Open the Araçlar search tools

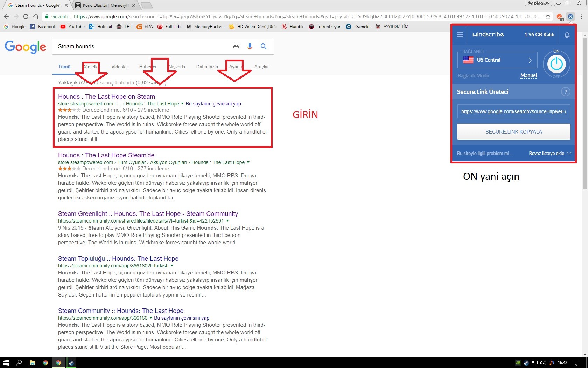pyautogui.click(x=261, y=67)
